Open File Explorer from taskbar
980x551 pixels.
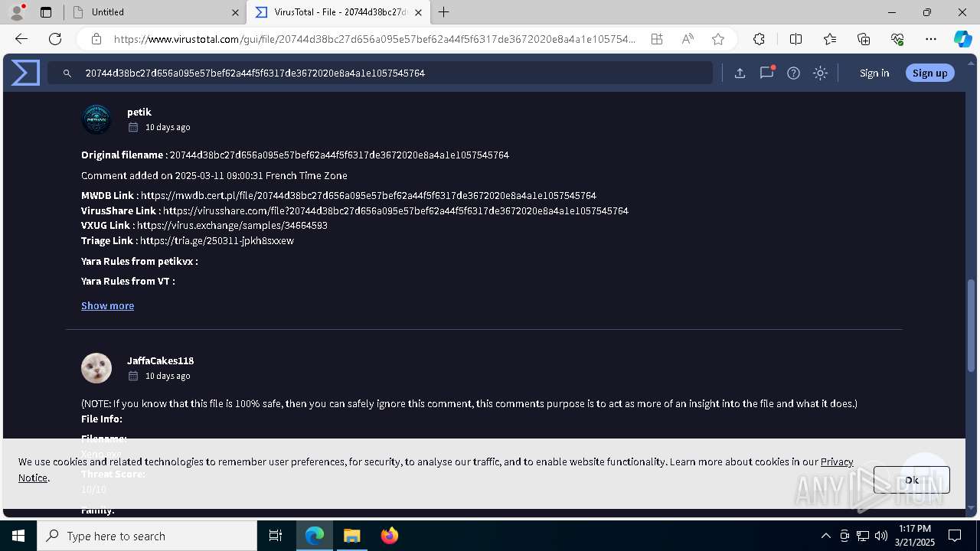coord(351,536)
